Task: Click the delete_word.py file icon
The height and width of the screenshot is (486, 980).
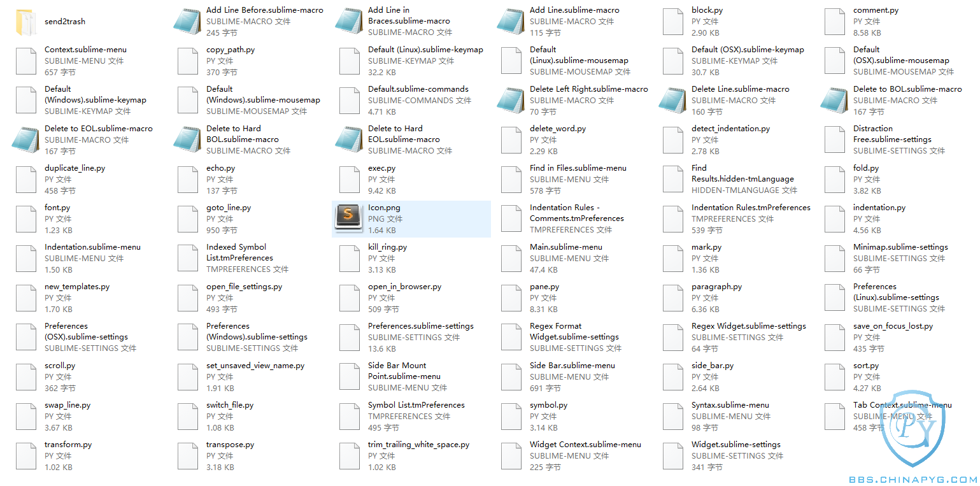Action: point(511,140)
